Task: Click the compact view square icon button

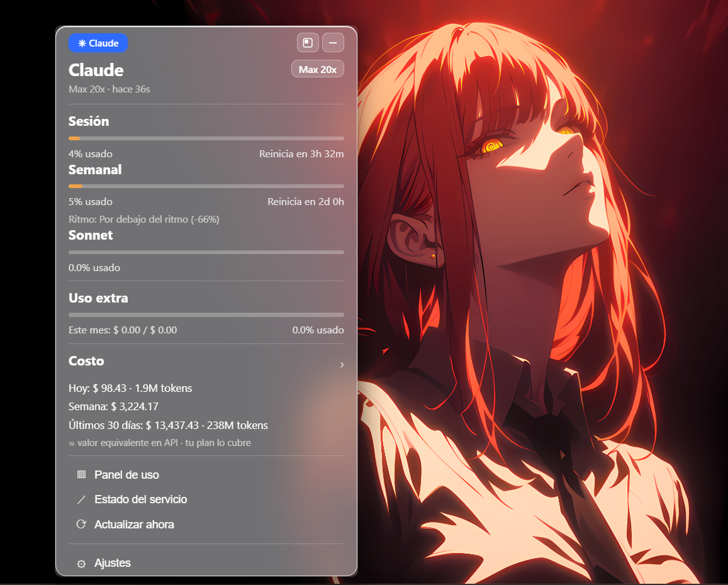Action: click(308, 43)
